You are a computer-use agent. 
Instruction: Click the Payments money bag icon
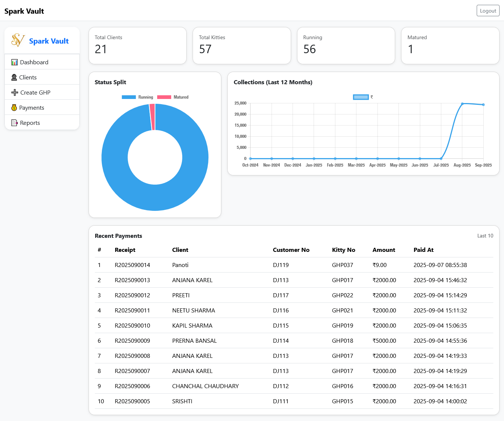click(14, 107)
